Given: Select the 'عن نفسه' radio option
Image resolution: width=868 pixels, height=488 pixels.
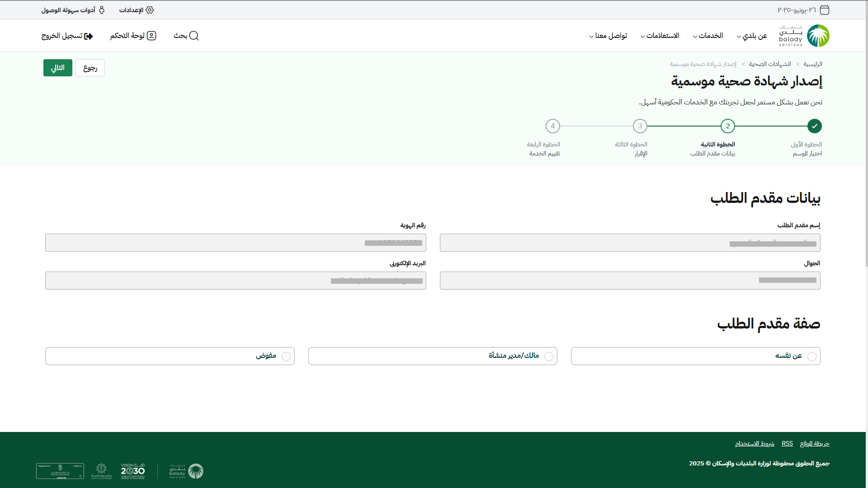Looking at the screenshot, I should 812,357.
